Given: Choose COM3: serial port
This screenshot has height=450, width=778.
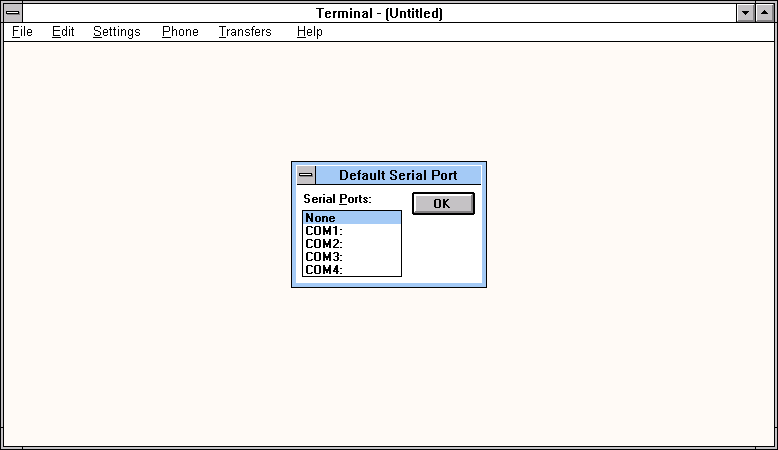Looking at the screenshot, I should coord(352,257).
